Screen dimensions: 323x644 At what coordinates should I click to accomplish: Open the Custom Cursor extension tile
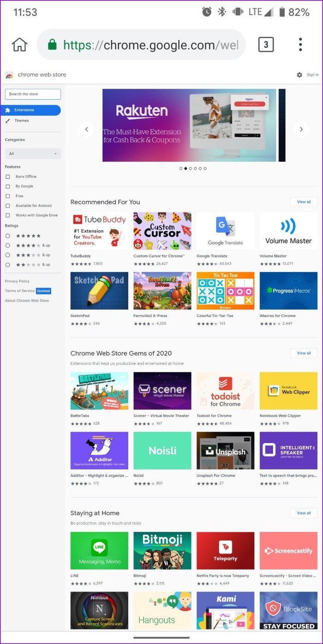coord(162,231)
